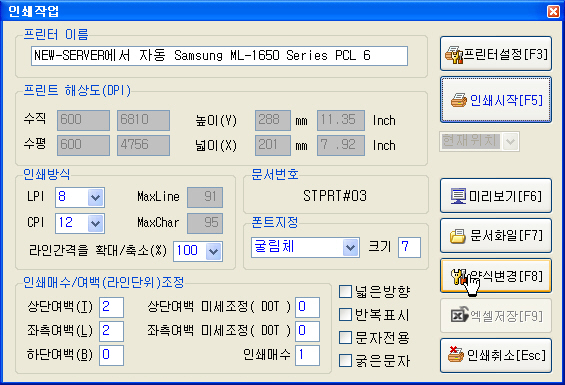This screenshot has width=565, height=385.
Task: Click the Excel icon on 엑셀저장[F9]
Action: tap(459, 315)
